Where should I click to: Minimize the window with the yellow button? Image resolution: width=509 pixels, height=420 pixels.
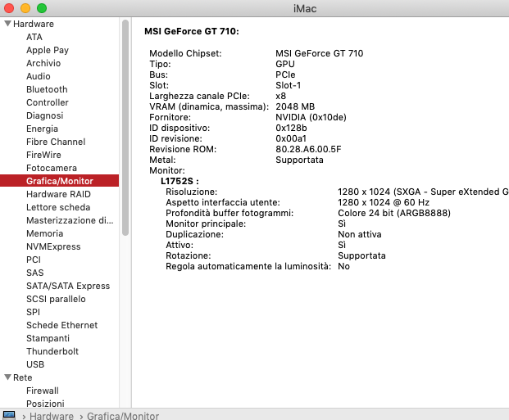coord(25,8)
